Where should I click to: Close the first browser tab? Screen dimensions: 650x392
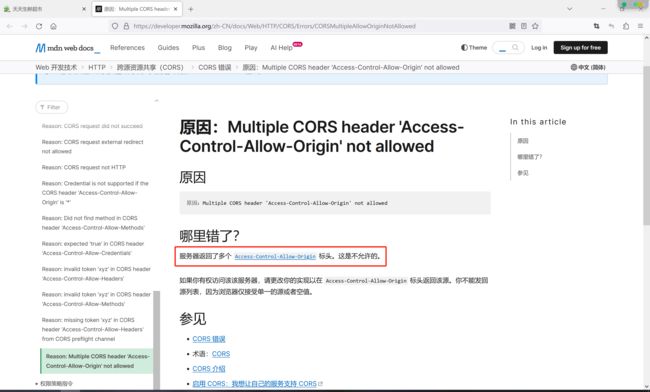pos(84,9)
